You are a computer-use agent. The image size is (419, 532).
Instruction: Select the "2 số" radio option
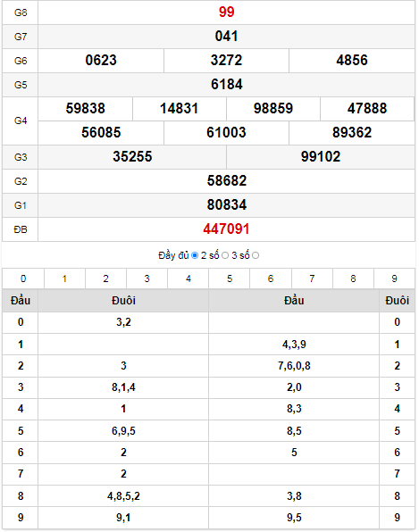tap(225, 255)
